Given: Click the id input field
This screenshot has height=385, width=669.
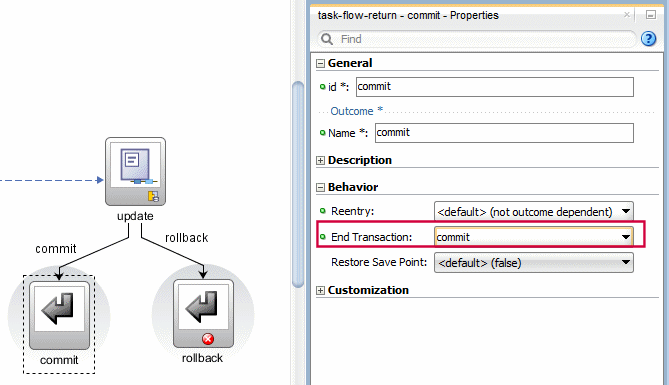Looking at the screenshot, I should pyautogui.click(x=494, y=87).
